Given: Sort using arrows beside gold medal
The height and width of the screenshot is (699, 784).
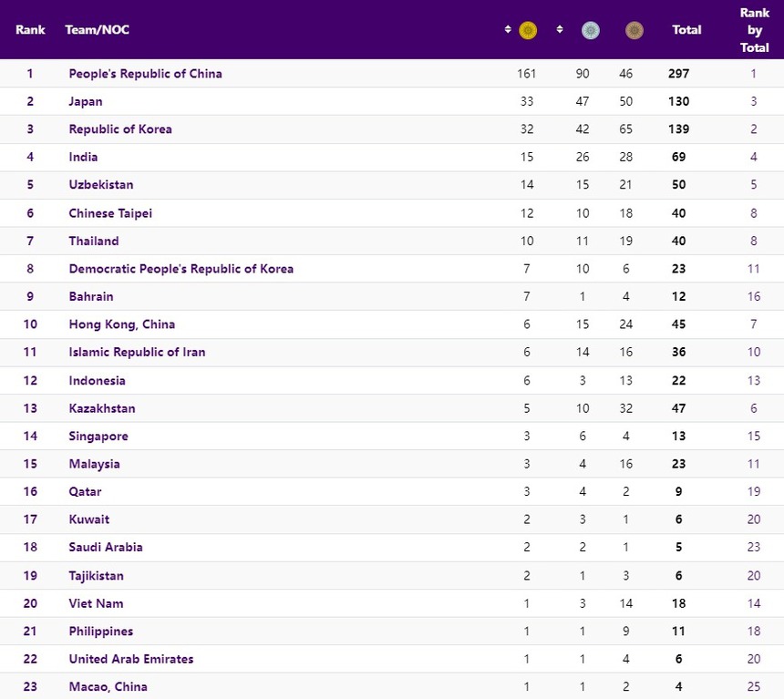Looking at the screenshot, I should click(508, 30).
